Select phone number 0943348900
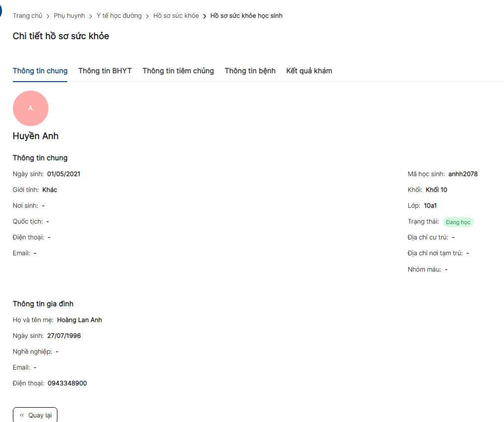Image resolution: width=504 pixels, height=422 pixels. 67,383
